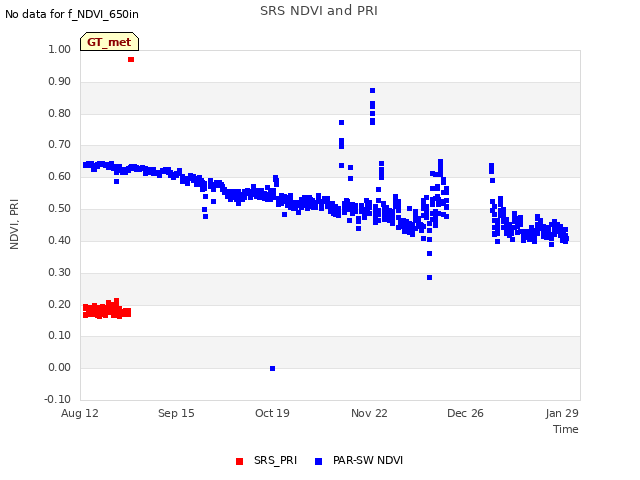This screenshot has width=640, height=480.
Task: Click the 0.50 y-axis tick label
Action: 60,209
